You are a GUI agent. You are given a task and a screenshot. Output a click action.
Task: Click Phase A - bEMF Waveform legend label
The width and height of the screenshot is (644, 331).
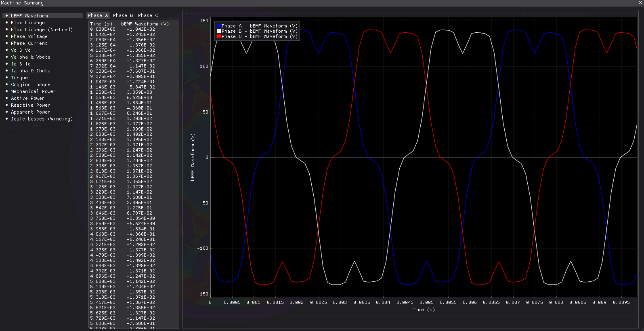tap(259, 26)
